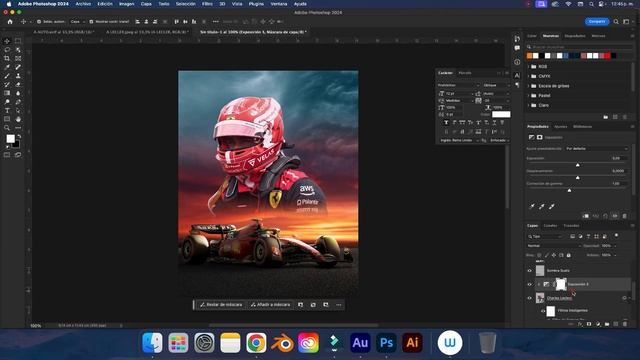Create new adjustment layer from Layers footer
Viewport: 640px width, 360px height.
click(x=598, y=324)
